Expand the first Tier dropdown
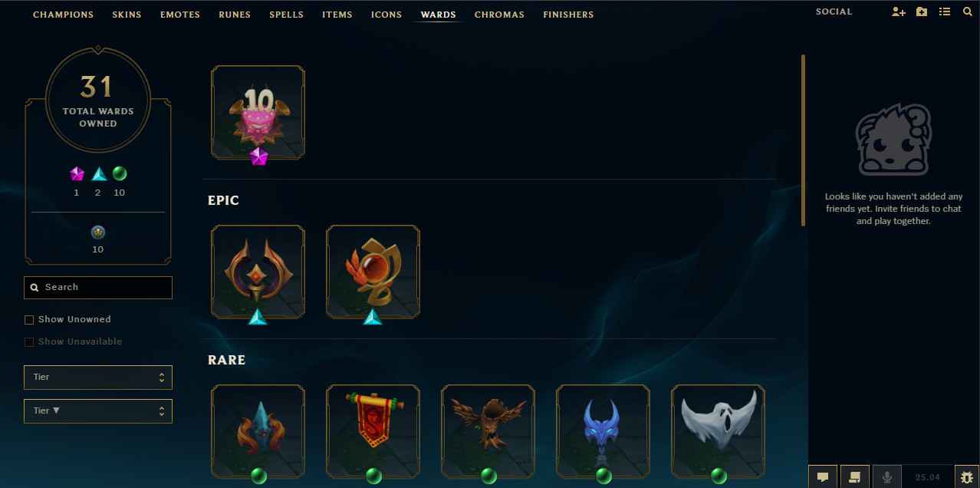The height and width of the screenshot is (488, 980). point(98,378)
